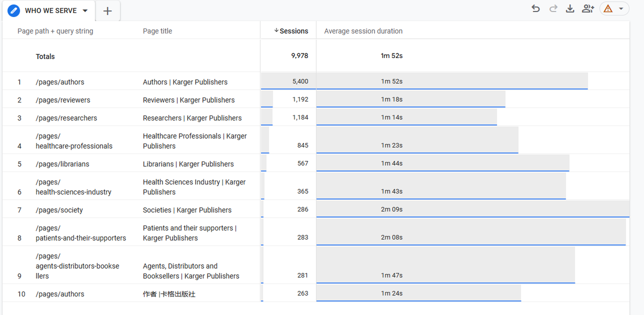
Task: Select the /pages/researchers path
Action: 66,118
